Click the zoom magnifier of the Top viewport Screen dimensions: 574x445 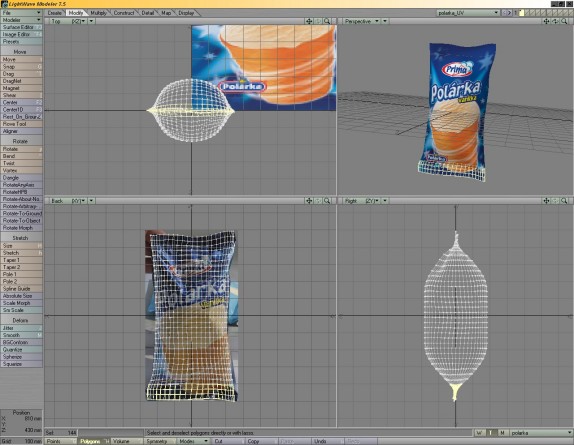coord(327,21)
